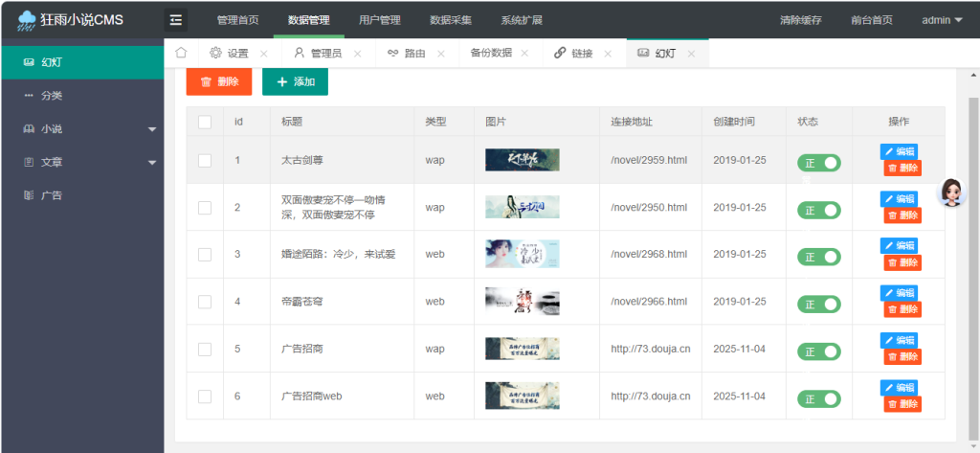Click the 文章 document icon in sidebar
The image size is (980, 453).
[x=28, y=162]
